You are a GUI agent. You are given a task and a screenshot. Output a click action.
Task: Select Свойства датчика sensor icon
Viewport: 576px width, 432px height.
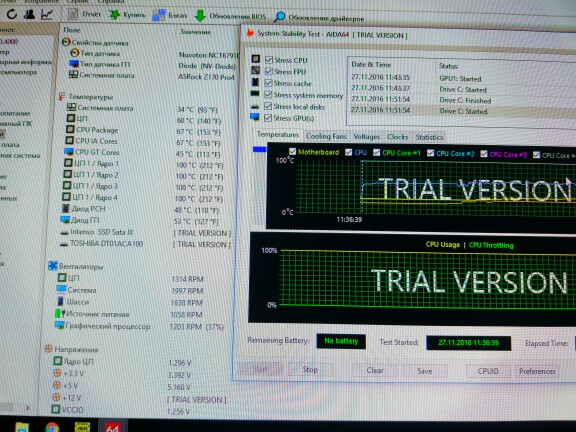click(x=66, y=42)
